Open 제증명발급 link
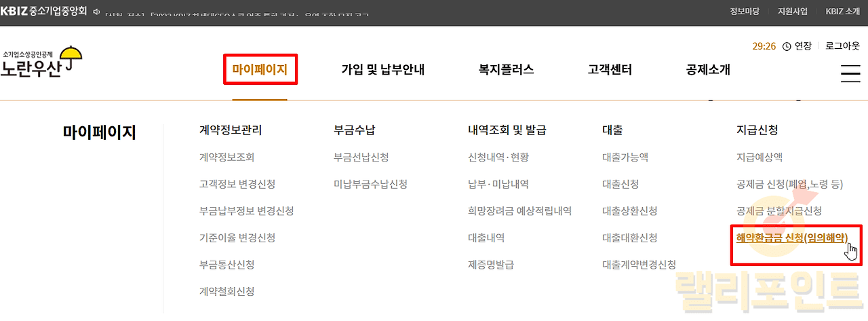The width and height of the screenshot is (868, 321). click(490, 265)
